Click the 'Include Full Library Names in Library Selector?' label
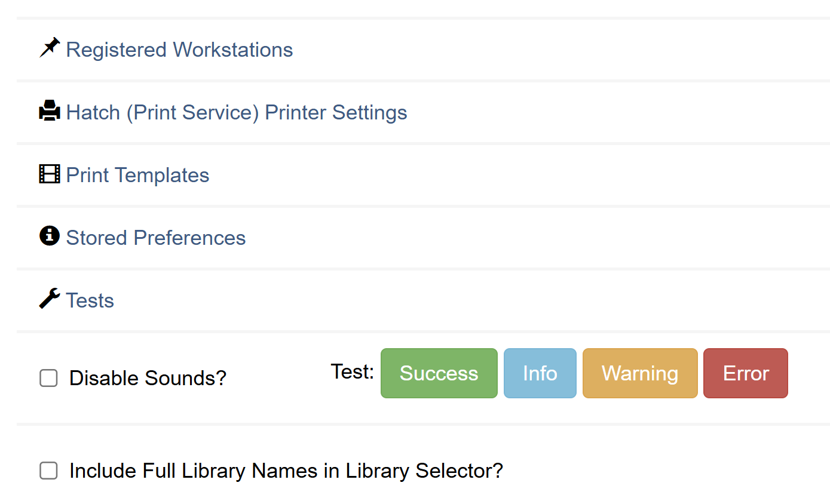Viewport: 830px width, 504px height. pyautogui.click(x=286, y=471)
